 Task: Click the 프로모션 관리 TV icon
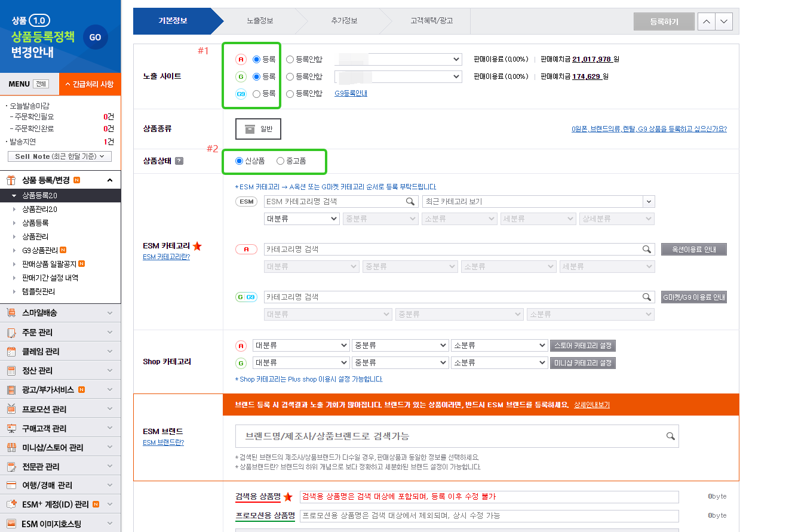[10, 408]
